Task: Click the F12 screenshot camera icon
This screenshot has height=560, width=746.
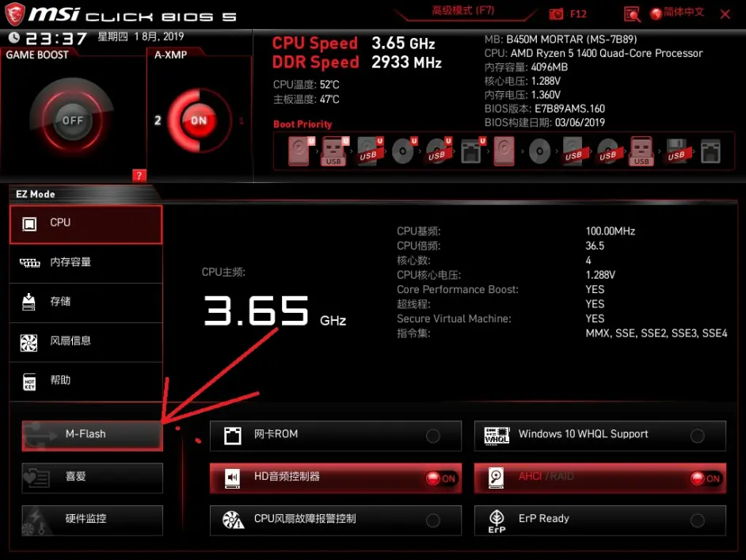Action: click(x=557, y=14)
